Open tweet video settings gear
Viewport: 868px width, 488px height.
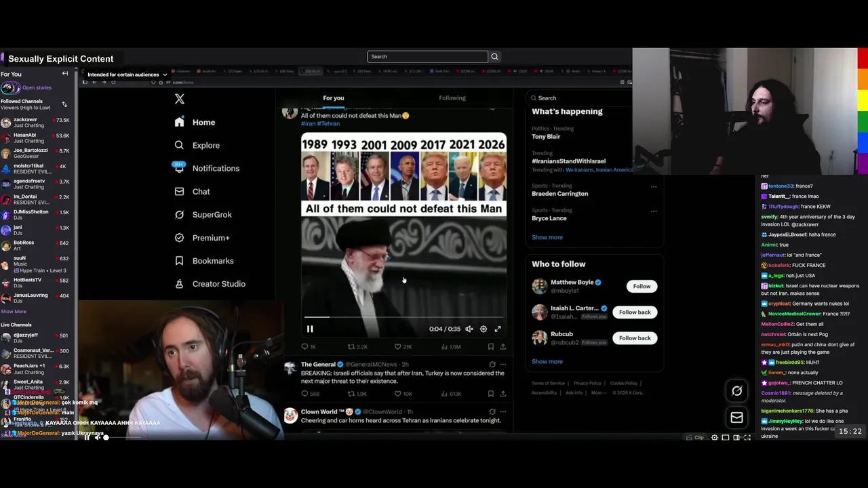(x=484, y=329)
